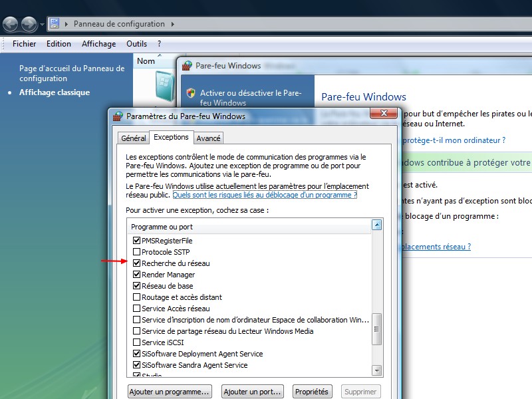
Task: Open the Fichier menu
Action: pos(24,44)
